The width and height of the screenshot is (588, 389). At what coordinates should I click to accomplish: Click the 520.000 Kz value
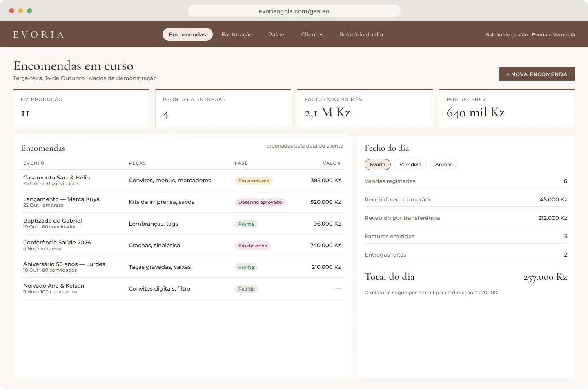[325, 202]
